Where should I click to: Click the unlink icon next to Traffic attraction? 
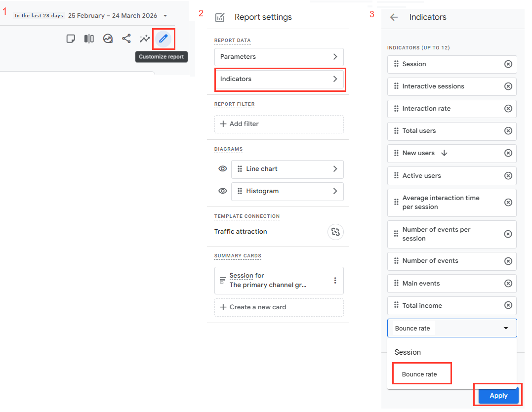click(x=335, y=232)
